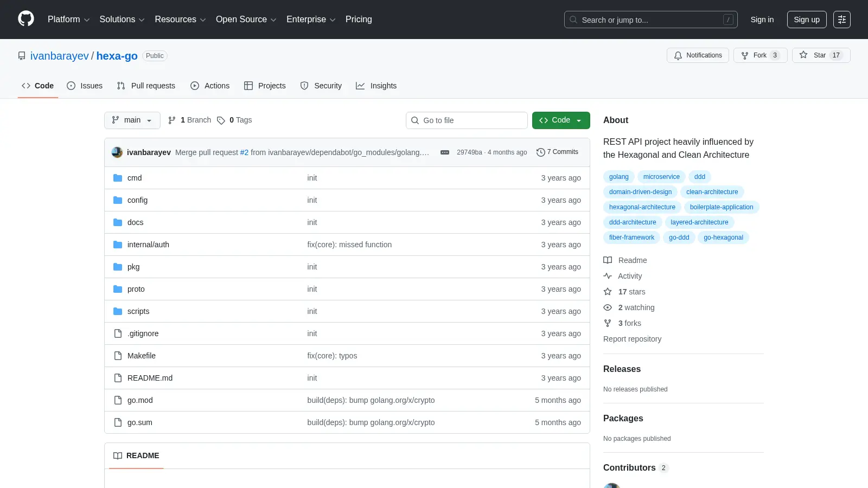868x488 pixels.
Task: Open the Insights tab
Action: point(376,86)
